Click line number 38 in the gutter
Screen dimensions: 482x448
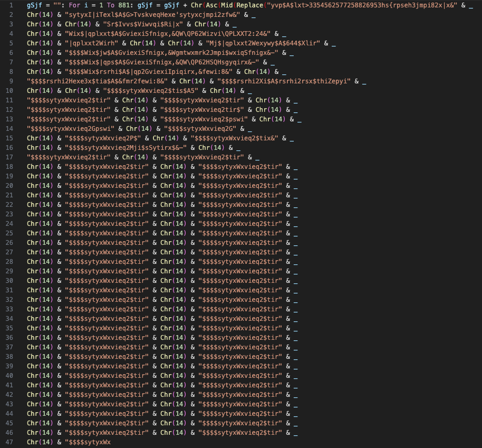pyautogui.click(x=9, y=357)
